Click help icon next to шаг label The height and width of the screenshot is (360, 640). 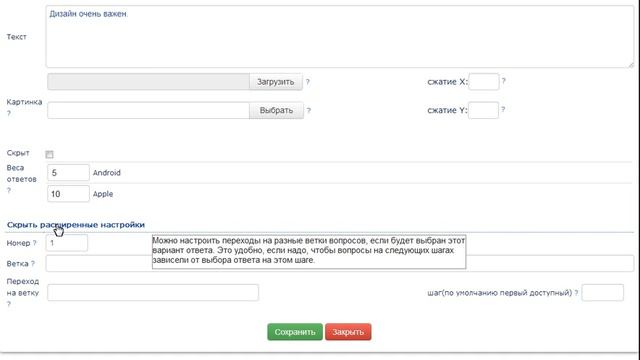point(576,293)
